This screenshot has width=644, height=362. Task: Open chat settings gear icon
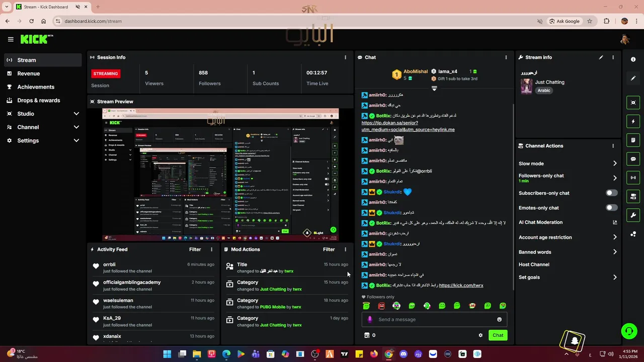(x=480, y=335)
